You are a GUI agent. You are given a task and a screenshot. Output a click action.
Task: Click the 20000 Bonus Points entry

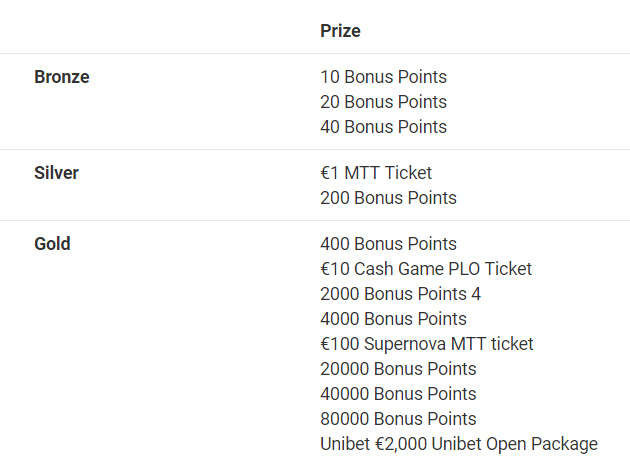point(398,369)
